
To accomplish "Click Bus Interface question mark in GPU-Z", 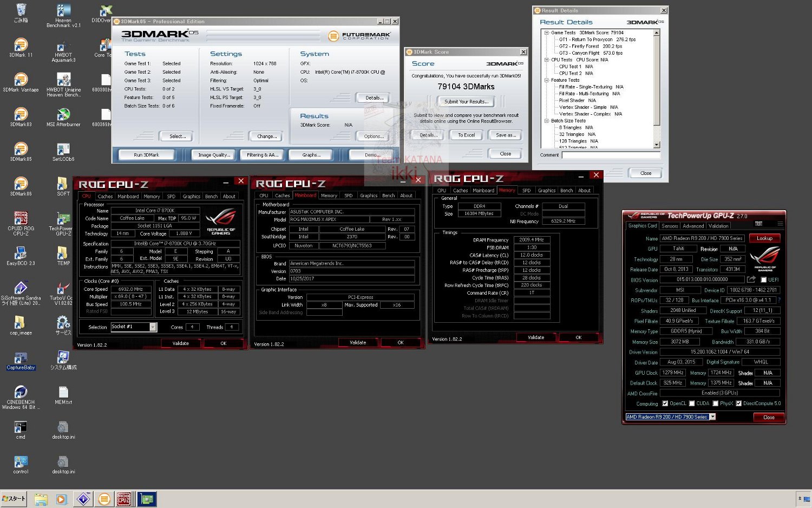I will tap(779, 300).
